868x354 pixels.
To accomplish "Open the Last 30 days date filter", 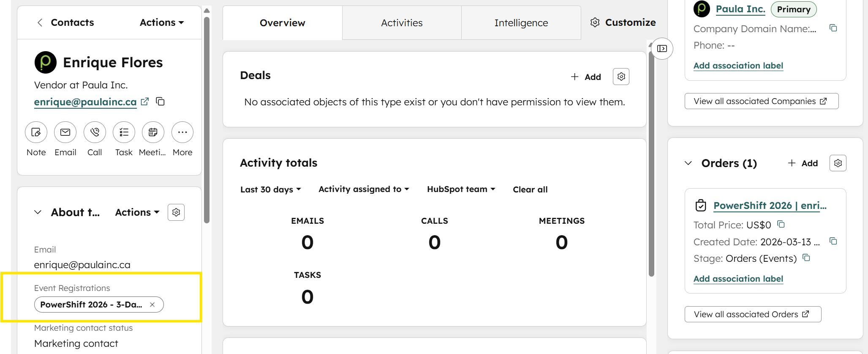I will (271, 189).
